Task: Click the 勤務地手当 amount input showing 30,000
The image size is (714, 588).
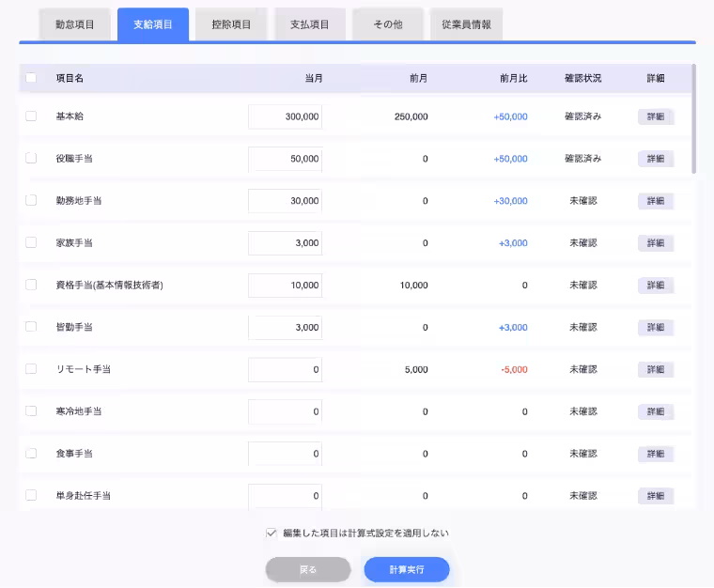Action: (286, 201)
